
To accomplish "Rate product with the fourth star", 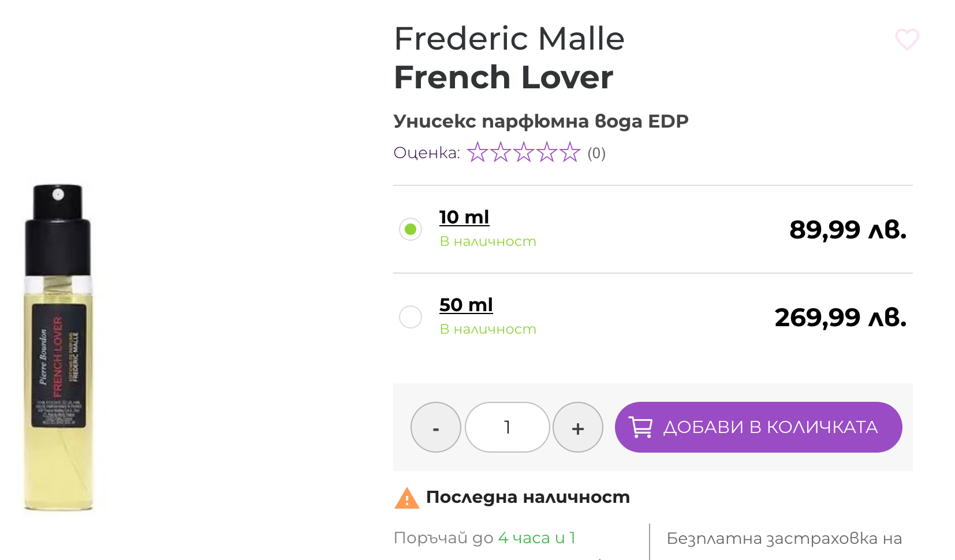I will click(547, 152).
